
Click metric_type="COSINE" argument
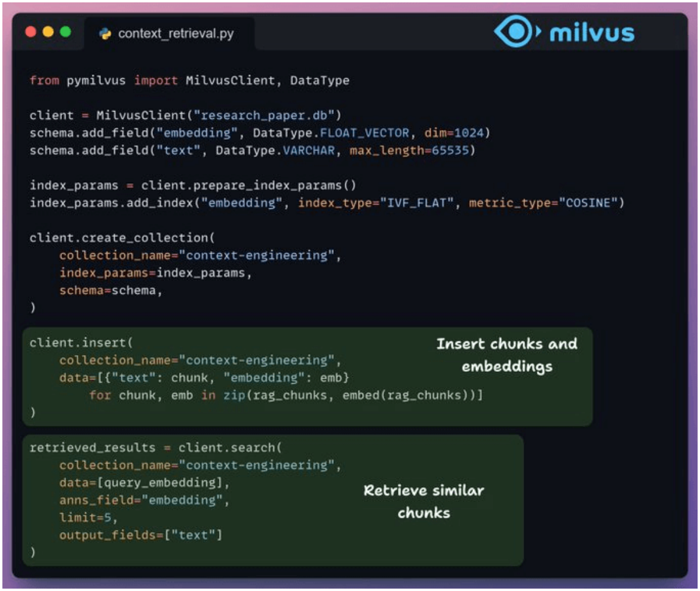pyautogui.click(x=544, y=203)
